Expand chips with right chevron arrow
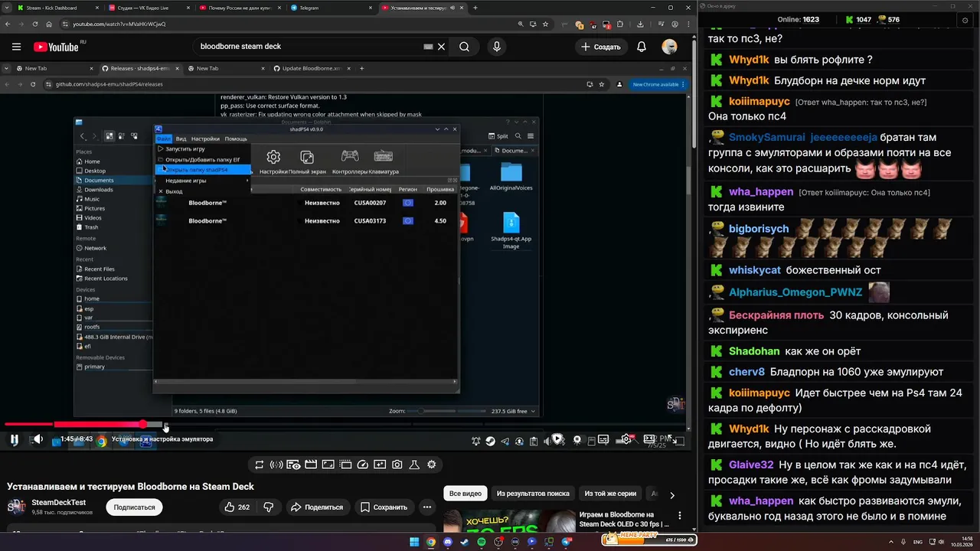980x551 pixels. (672, 495)
